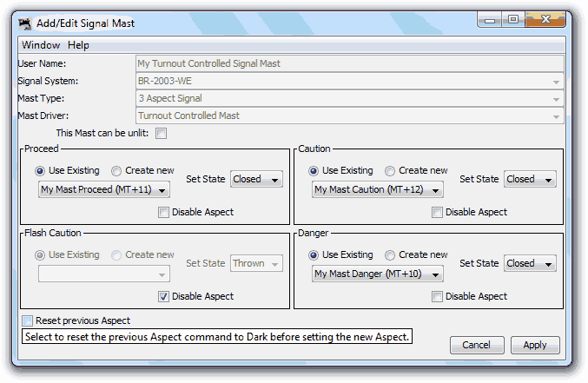Open the Danger Set State dropdown
This screenshot has height=383, width=588.
pyautogui.click(x=530, y=263)
